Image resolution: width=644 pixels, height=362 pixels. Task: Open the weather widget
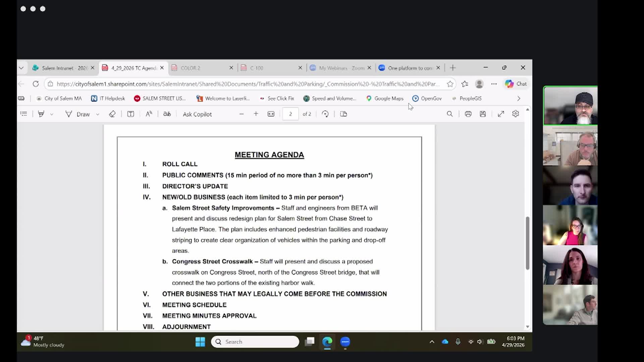click(43, 342)
